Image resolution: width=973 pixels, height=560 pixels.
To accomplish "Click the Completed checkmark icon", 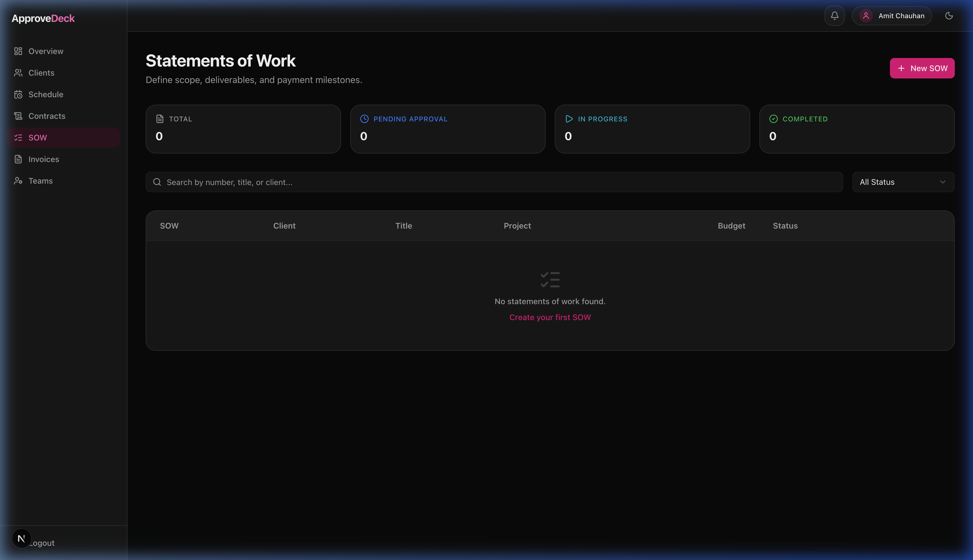I will [x=773, y=119].
